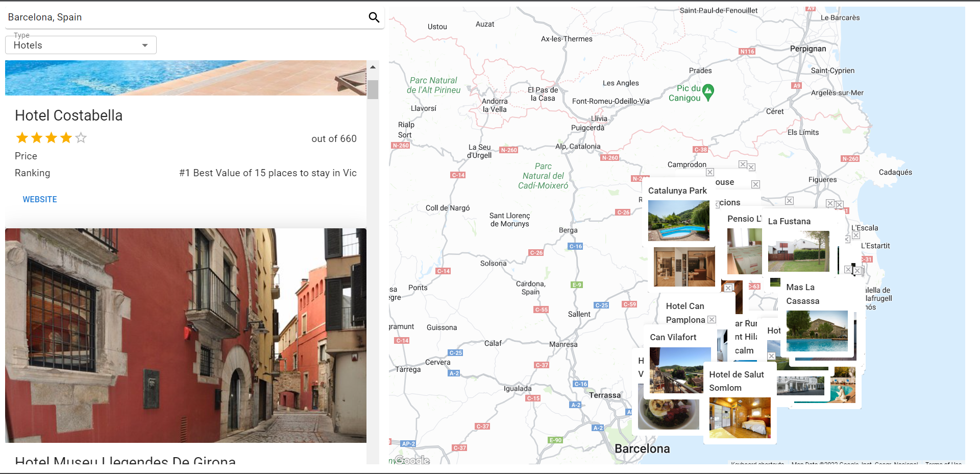Click the Parc Natural del Cadí-Moixeró label
Screen dimensions: 980x474
(543, 176)
